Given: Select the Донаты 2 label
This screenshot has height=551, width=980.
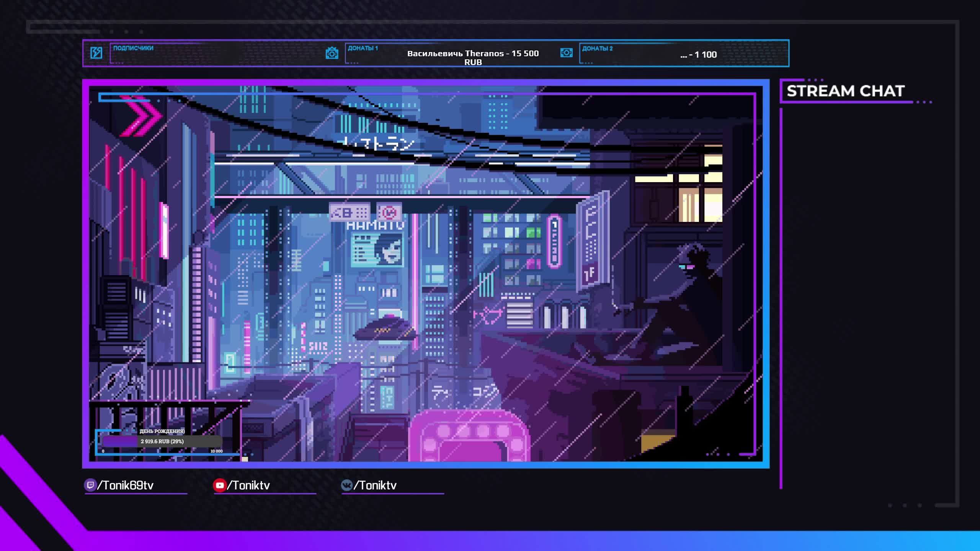Looking at the screenshot, I should coord(597,49).
